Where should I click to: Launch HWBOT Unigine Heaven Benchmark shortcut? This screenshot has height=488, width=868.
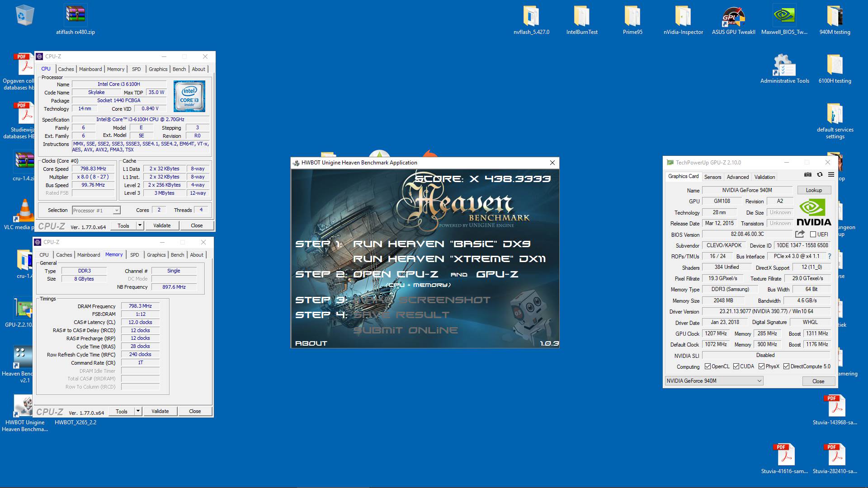24,413
